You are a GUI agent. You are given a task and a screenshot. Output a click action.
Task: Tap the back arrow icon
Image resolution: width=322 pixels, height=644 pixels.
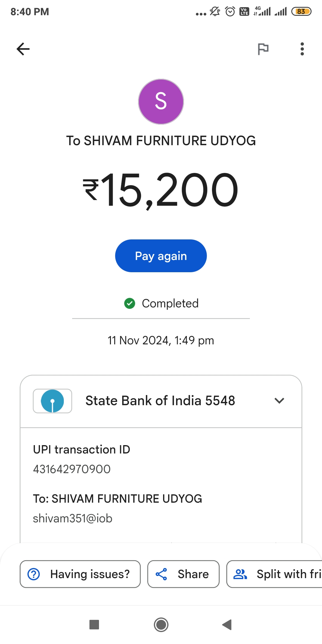coord(23,49)
